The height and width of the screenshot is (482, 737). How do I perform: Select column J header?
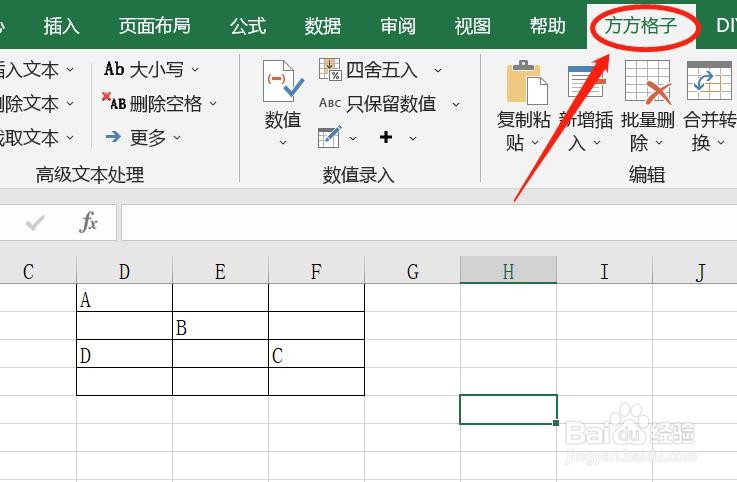pos(695,271)
